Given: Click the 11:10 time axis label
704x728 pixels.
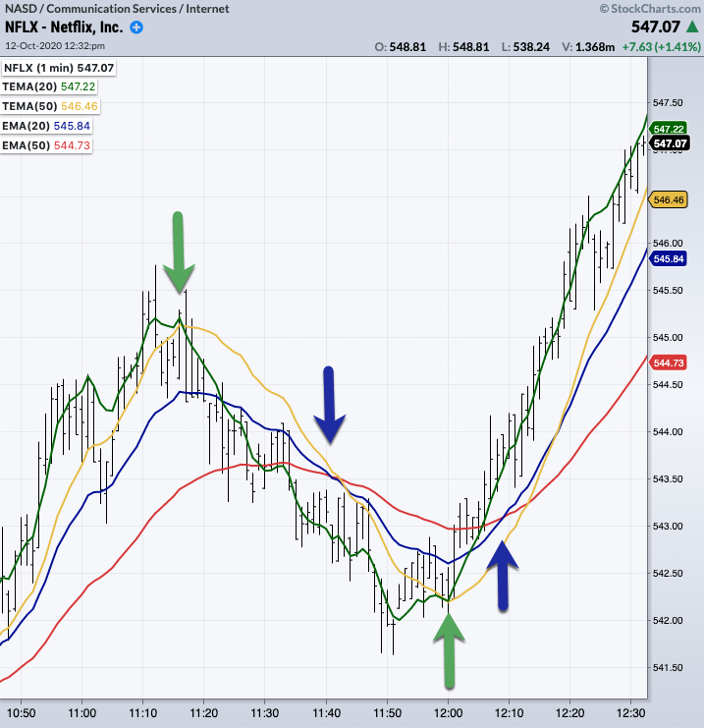Looking at the screenshot, I should [x=143, y=712].
